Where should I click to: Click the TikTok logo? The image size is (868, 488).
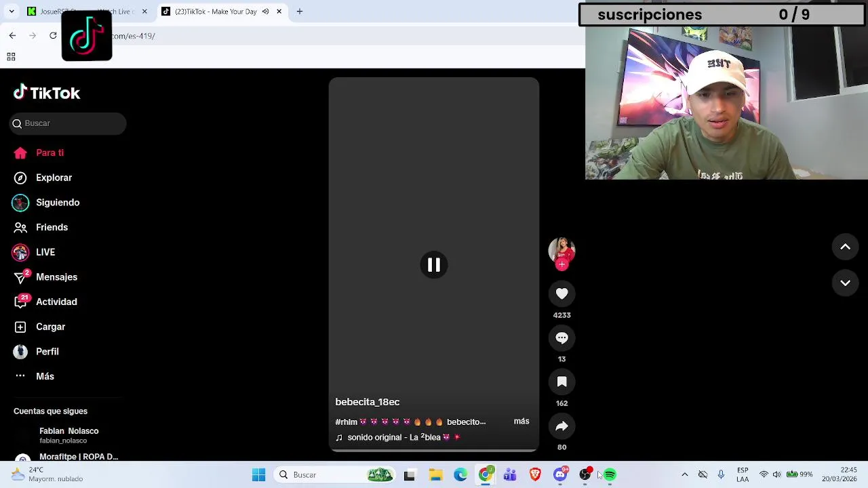pyautogui.click(x=47, y=93)
